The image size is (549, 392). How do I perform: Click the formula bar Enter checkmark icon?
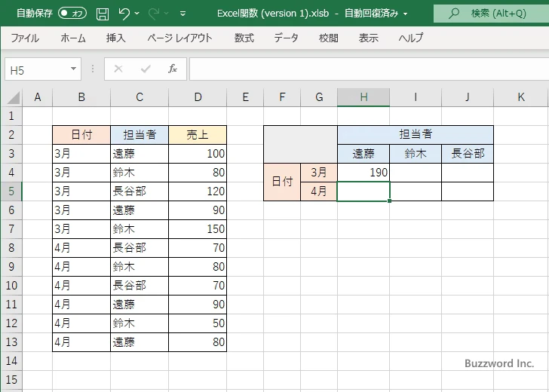pos(146,69)
